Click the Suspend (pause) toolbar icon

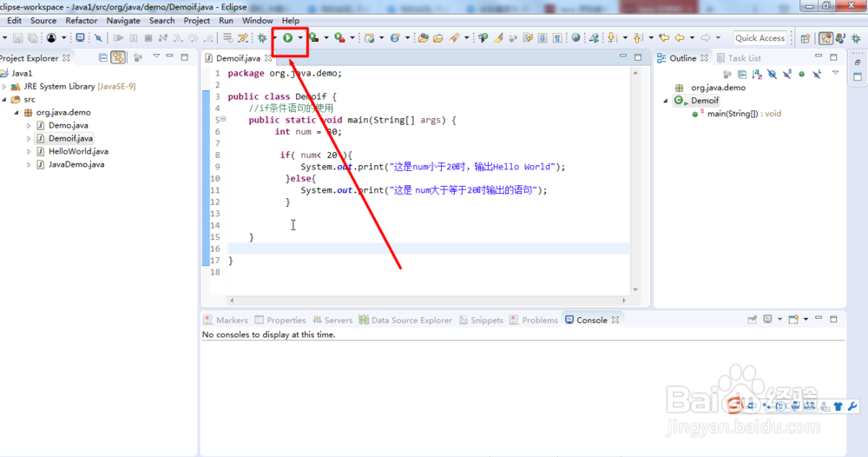[134, 37]
